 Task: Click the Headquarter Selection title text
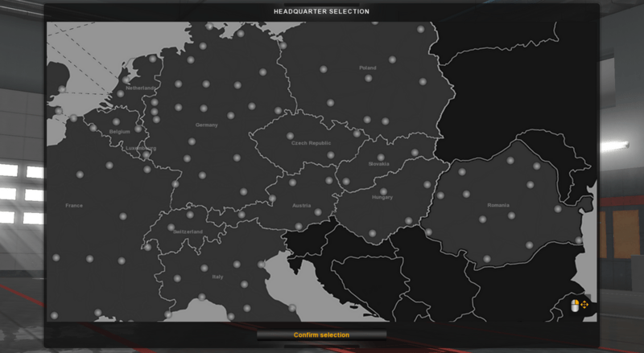pos(321,11)
